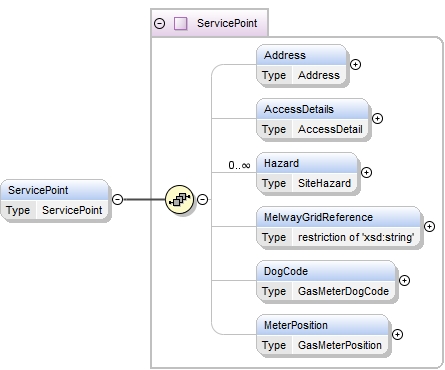The image size is (445, 370).
Task: Select the MelwayGridReference element title
Action: [318, 217]
